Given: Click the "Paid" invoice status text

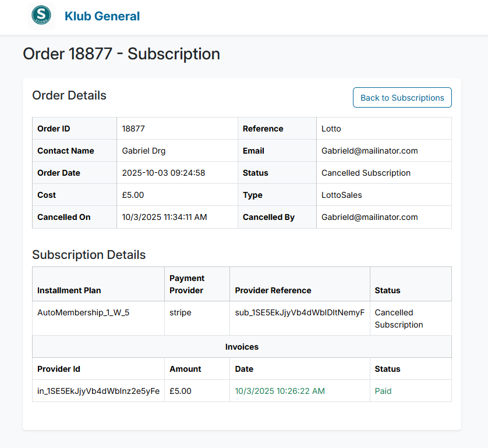Looking at the screenshot, I should point(383,391).
